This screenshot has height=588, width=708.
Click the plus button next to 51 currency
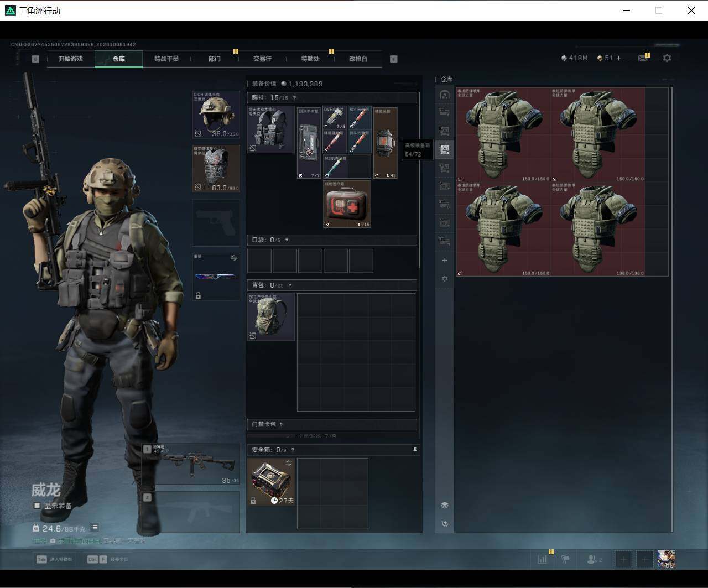[x=618, y=58]
